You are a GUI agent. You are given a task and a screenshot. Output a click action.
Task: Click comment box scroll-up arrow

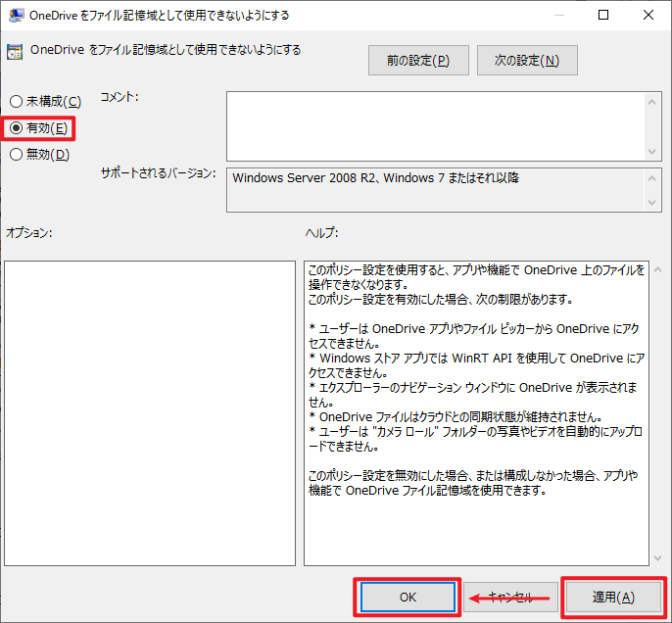[x=651, y=102]
